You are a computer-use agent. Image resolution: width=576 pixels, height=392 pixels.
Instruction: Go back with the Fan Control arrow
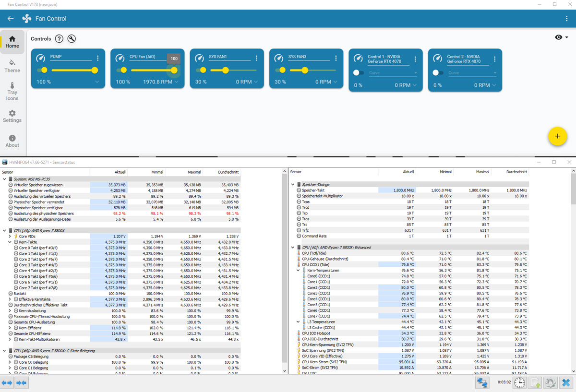click(11, 19)
